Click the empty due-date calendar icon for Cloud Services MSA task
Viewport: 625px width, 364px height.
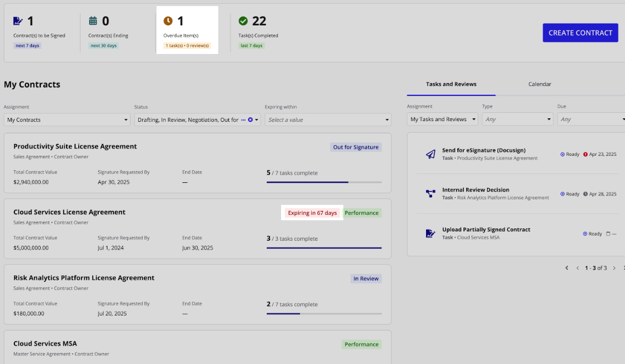click(x=608, y=234)
